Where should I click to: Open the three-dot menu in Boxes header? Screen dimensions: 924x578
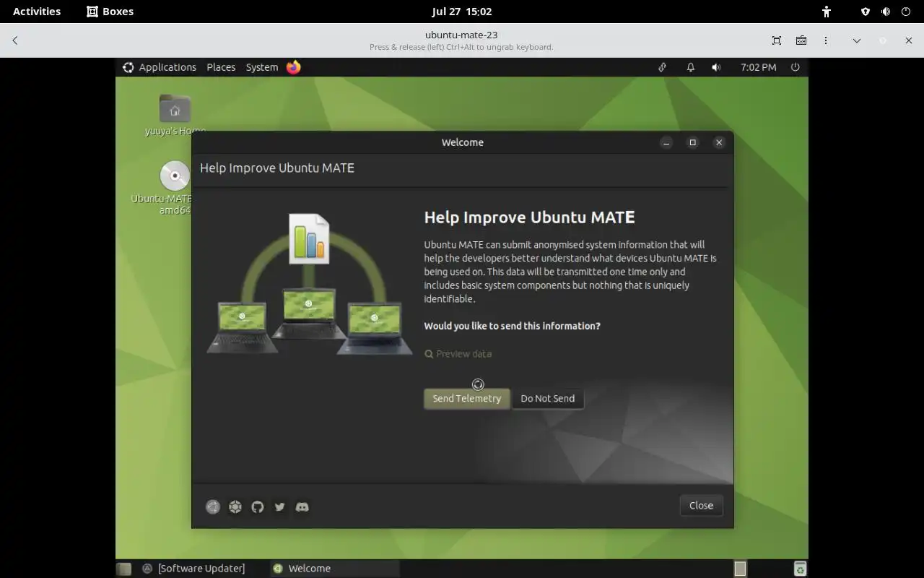(826, 40)
